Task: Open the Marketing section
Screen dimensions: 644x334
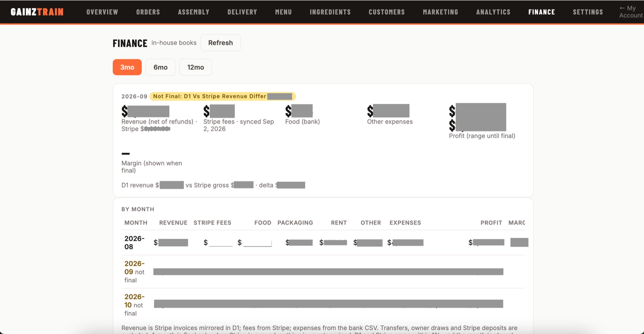Action: tap(440, 12)
